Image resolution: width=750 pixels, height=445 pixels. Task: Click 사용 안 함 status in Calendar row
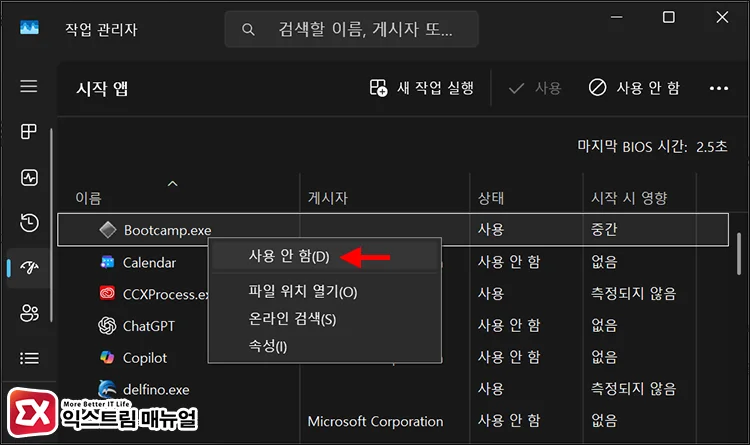pyautogui.click(x=509, y=262)
